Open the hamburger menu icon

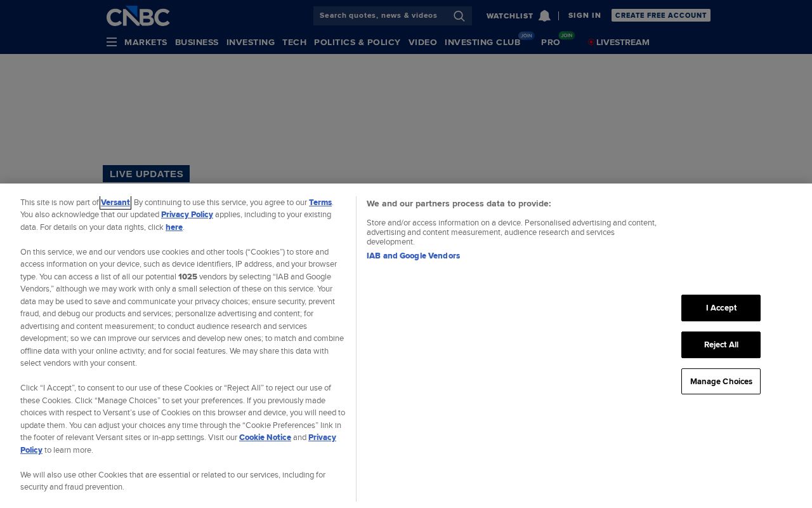pyautogui.click(x=112, y=42)
